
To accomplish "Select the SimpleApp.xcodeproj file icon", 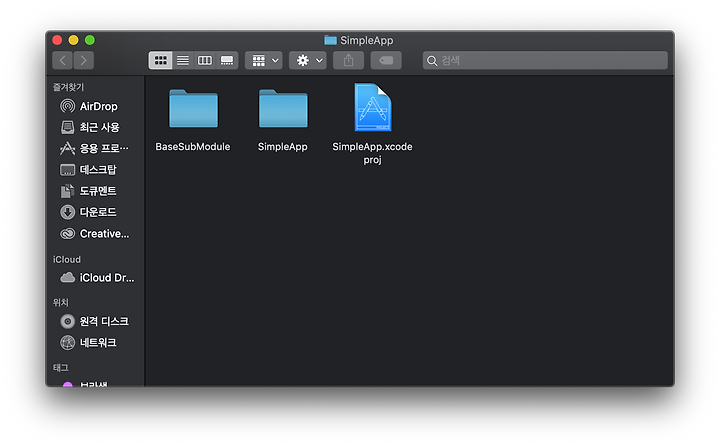I will (x=373, y=107).
